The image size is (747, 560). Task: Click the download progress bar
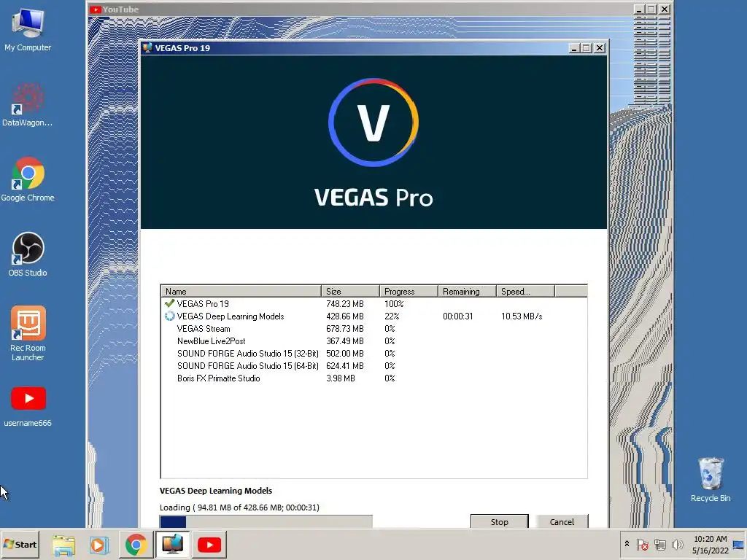coord(266,521)
